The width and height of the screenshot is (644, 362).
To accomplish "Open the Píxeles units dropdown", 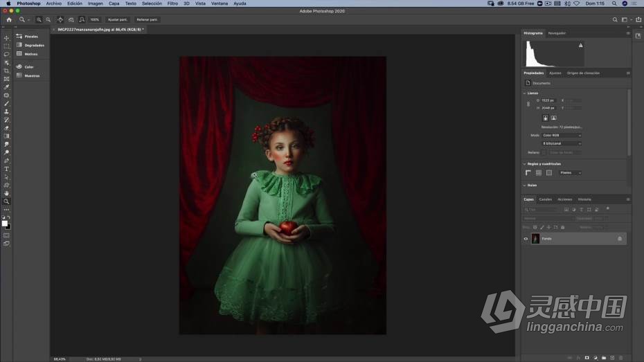I will pyautogui.click(x=570, y=173).
